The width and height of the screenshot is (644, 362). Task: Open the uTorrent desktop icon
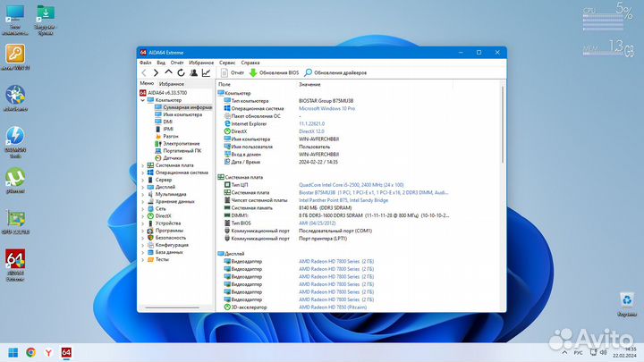click(x=15, y=181)
